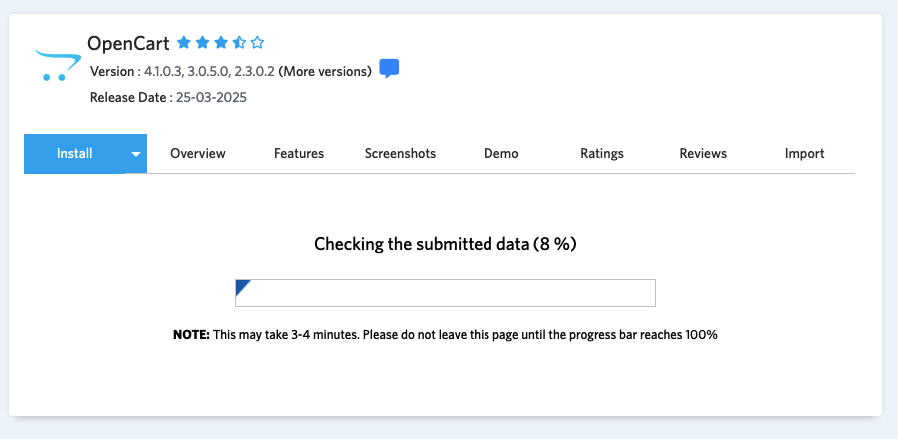
Task: Click the installation progress bar
Action: tap(445, 293)
